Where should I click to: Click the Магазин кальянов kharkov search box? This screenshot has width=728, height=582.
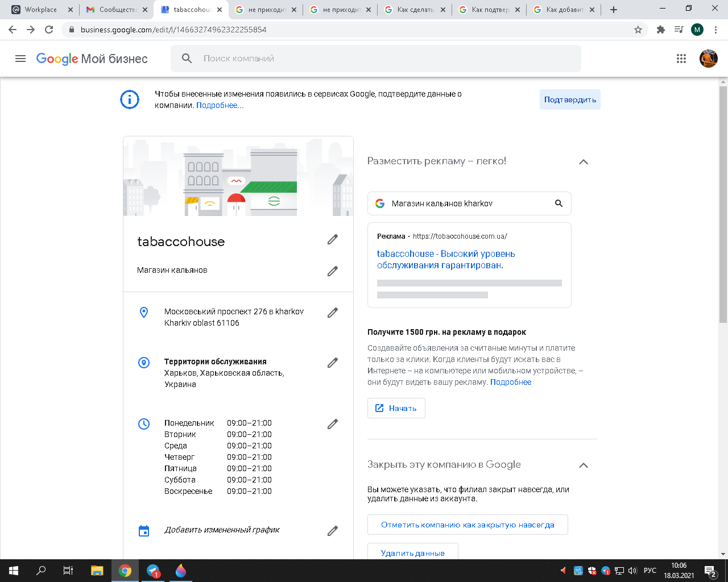click(469, 203)
